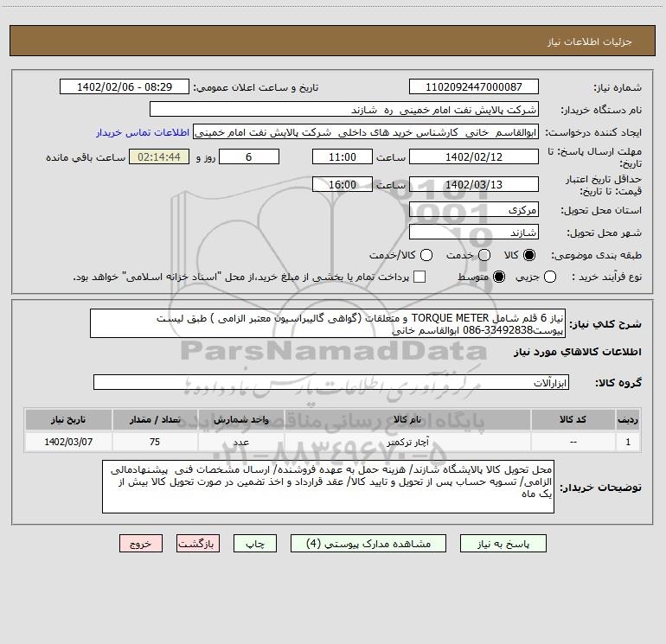Click the چاپ print button

[255, 544]
